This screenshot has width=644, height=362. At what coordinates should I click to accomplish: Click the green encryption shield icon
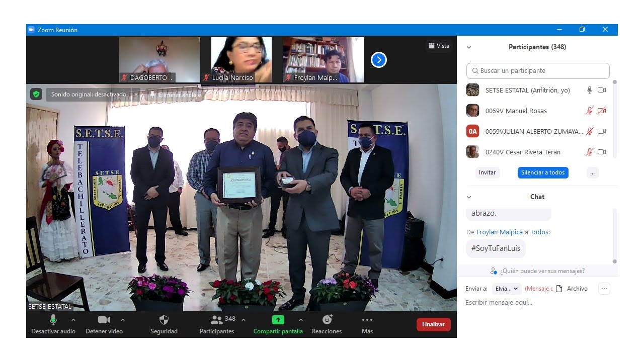pos(36,94)
